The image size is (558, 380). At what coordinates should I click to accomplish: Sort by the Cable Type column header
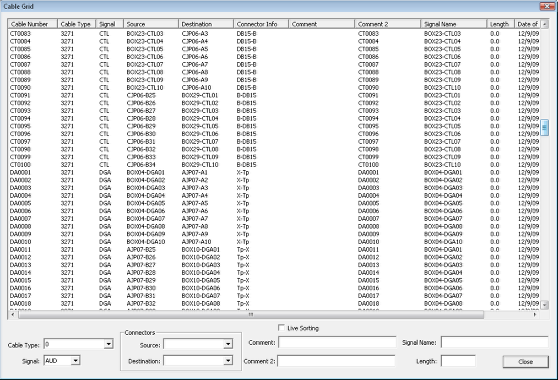point(76,24)
